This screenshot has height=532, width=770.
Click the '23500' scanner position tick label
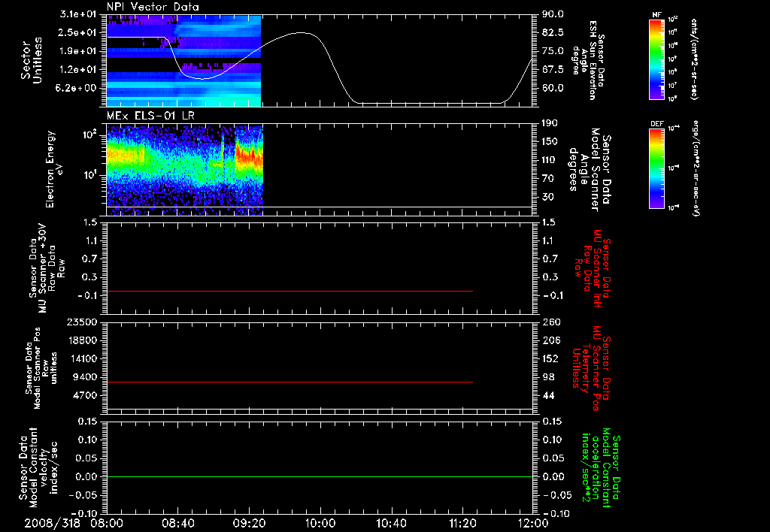81,322
